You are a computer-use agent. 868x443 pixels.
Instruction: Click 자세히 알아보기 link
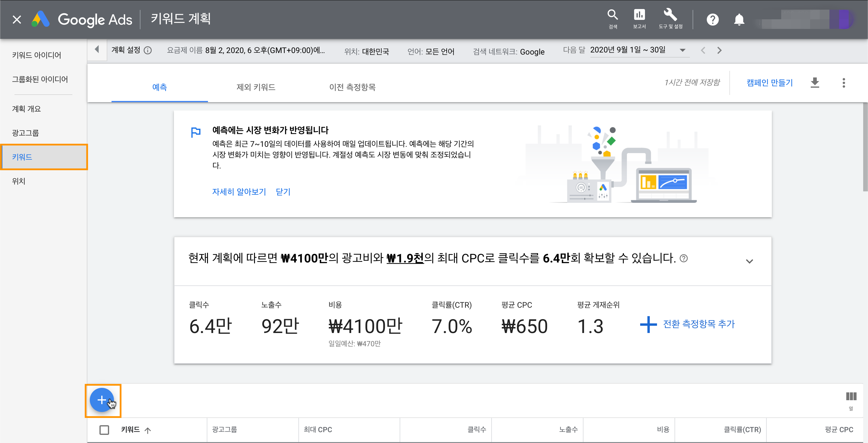tap(239, 192)
